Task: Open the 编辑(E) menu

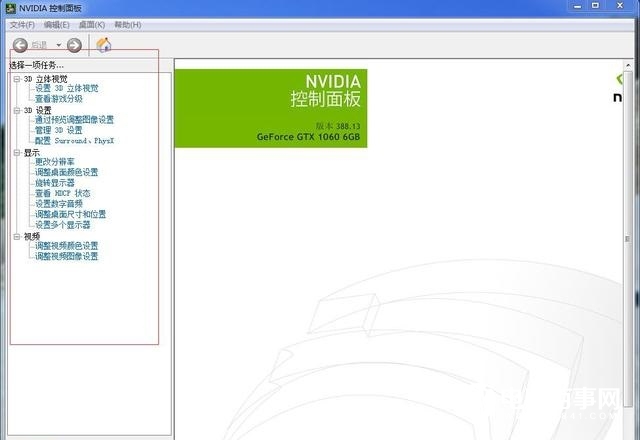Action: 56,24
